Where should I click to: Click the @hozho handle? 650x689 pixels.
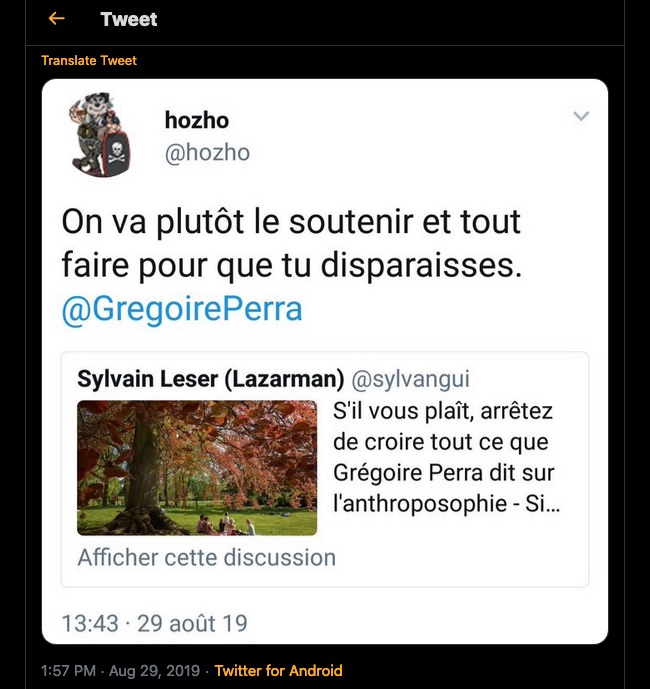pyautogui.click(x=207, y=153)
